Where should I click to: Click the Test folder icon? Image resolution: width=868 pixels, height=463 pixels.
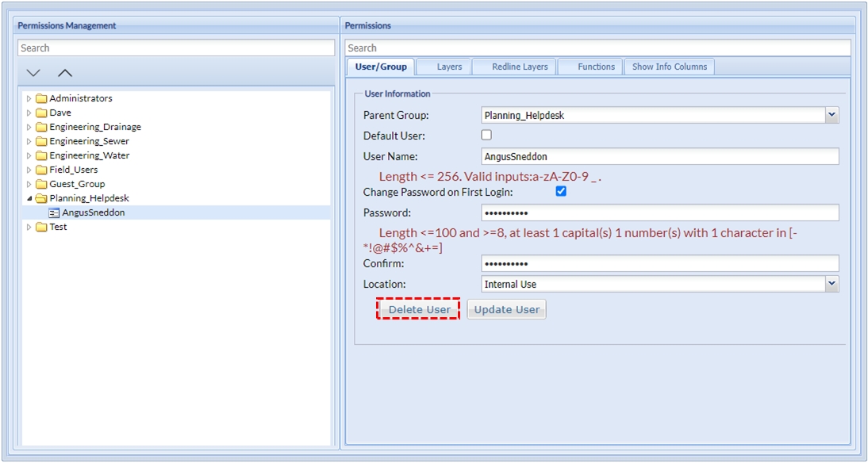(41, 227)
